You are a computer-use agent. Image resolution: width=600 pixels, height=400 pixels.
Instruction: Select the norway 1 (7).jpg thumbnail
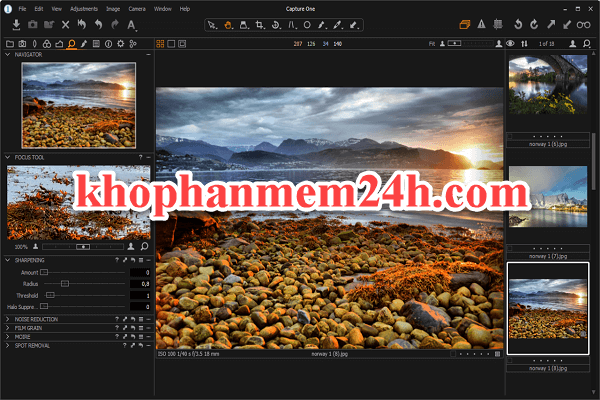[x=549, y=205]
